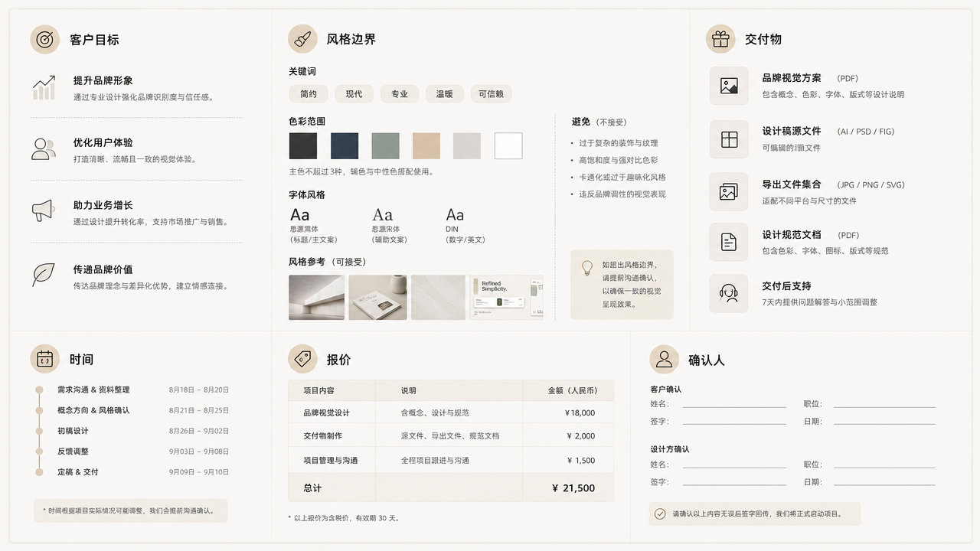Click the paintbrush icon beside 风格边界
This screenshot has width=980, height=551.
pyautogui.click(x=302, y=39)
